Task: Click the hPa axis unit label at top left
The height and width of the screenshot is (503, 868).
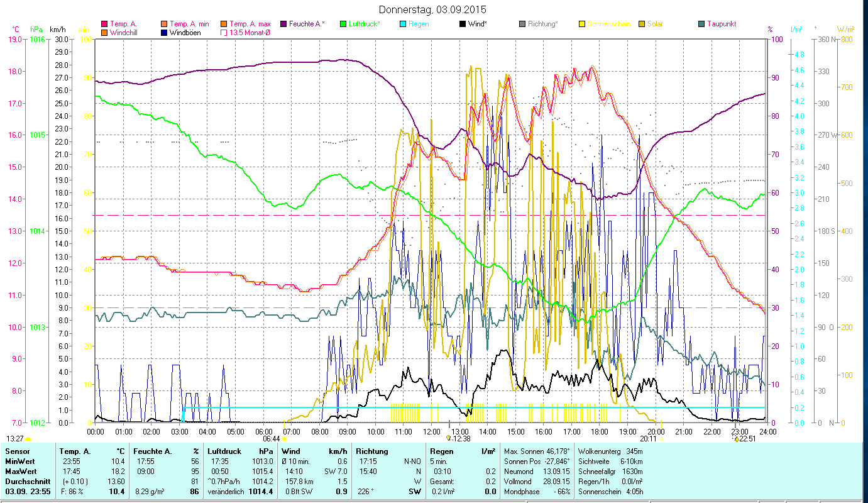Action: (36, 30)
